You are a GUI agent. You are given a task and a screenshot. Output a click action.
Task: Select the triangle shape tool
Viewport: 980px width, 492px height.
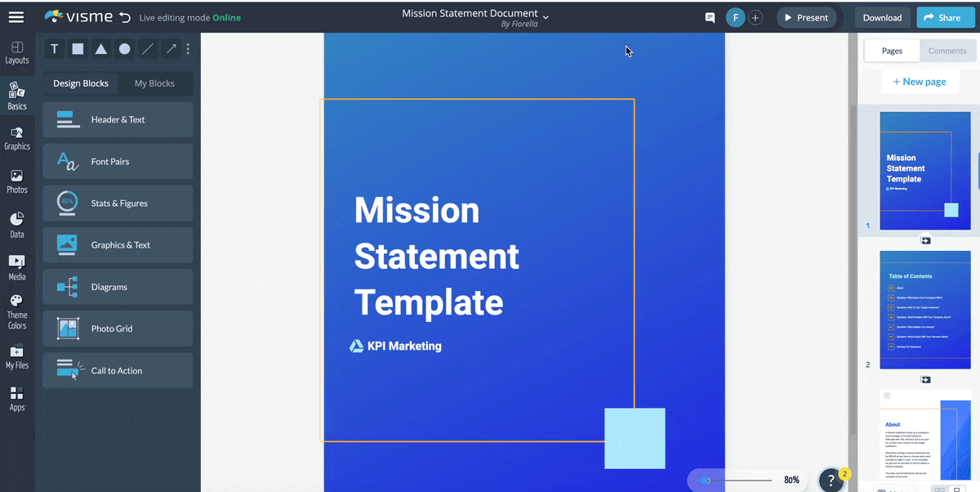point(100,49)
